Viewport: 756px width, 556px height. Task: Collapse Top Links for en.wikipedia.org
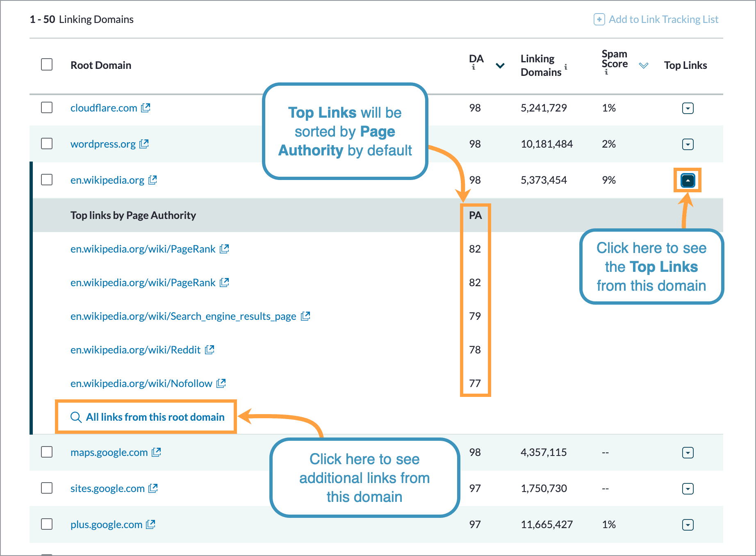click(x=688, y=180)
